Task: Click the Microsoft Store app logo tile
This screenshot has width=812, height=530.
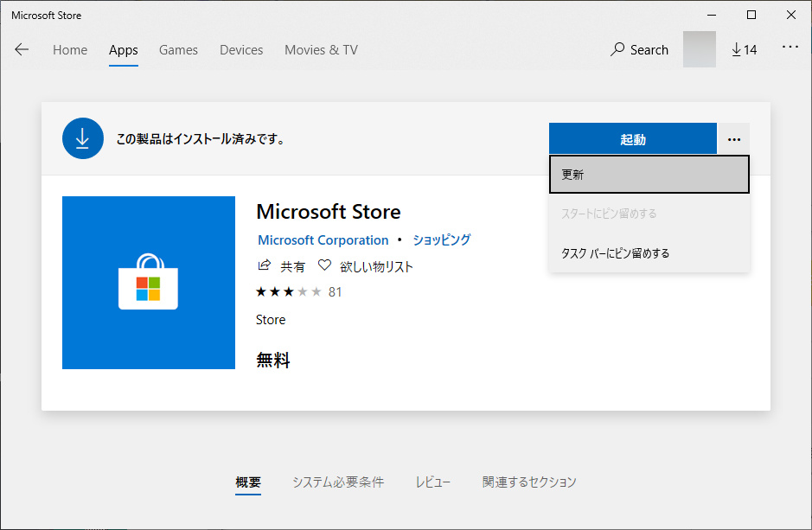Action: (149, 283)
